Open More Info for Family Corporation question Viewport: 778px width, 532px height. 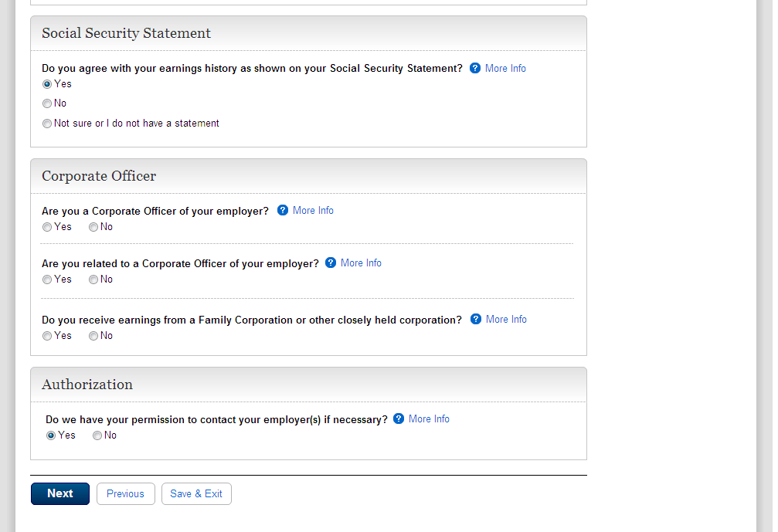pyautogui.click(x=506, y=319)
